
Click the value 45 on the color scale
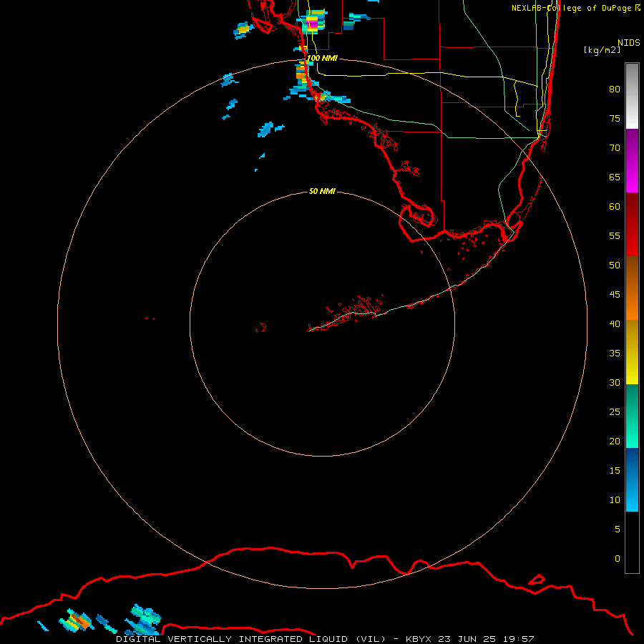(615, 295)
